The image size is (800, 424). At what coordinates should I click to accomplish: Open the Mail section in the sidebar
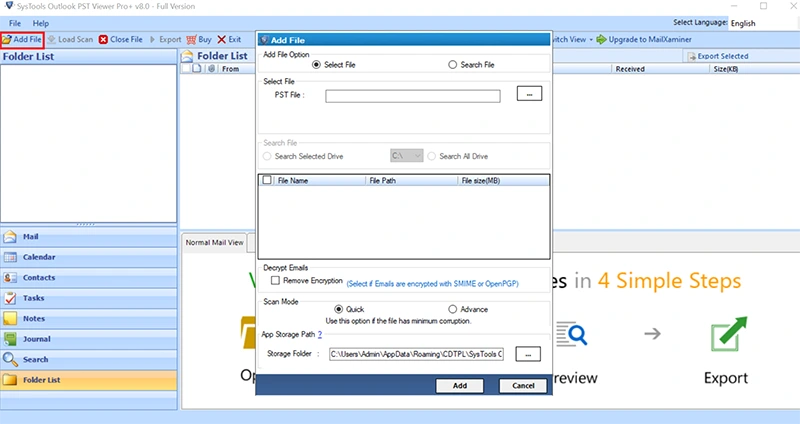[x=89, y=237]
